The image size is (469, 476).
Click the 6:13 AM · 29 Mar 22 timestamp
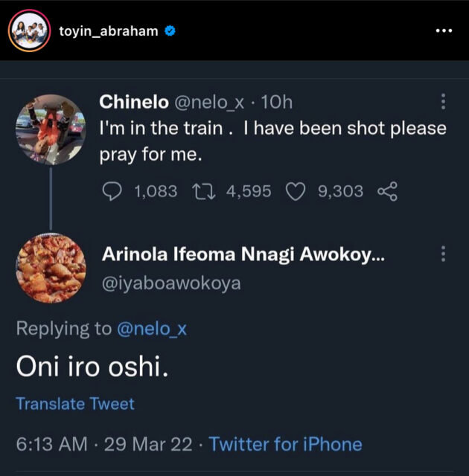(103, 444)
